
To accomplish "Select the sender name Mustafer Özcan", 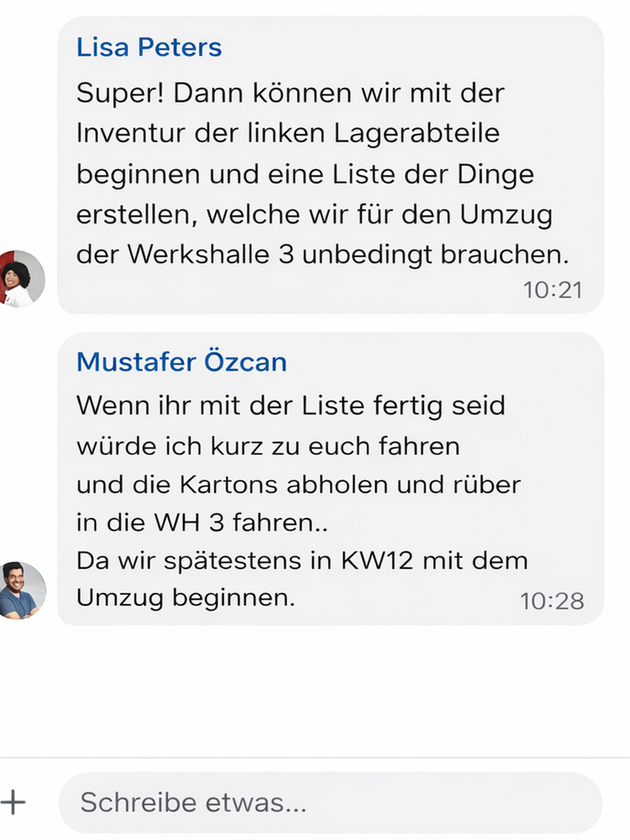I will pyautogui.click(x=181, y=362).
